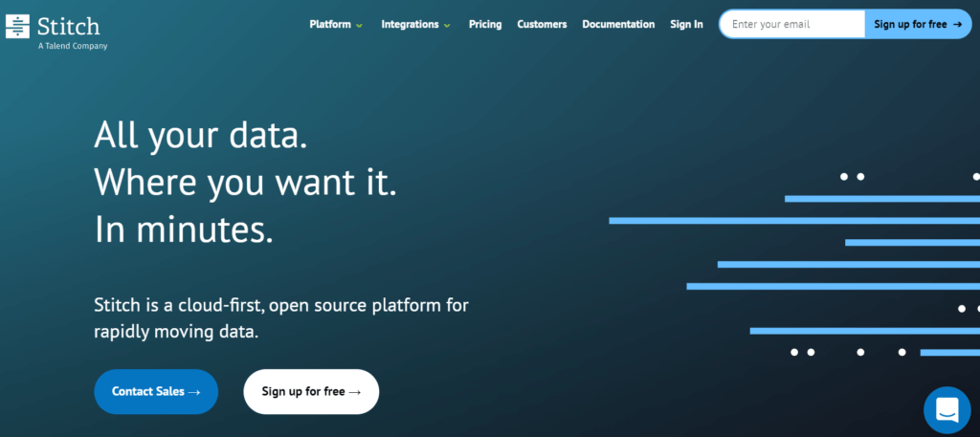
Task: Open the Intercom chat bubble icon
Action: click(x=947, y=410)
